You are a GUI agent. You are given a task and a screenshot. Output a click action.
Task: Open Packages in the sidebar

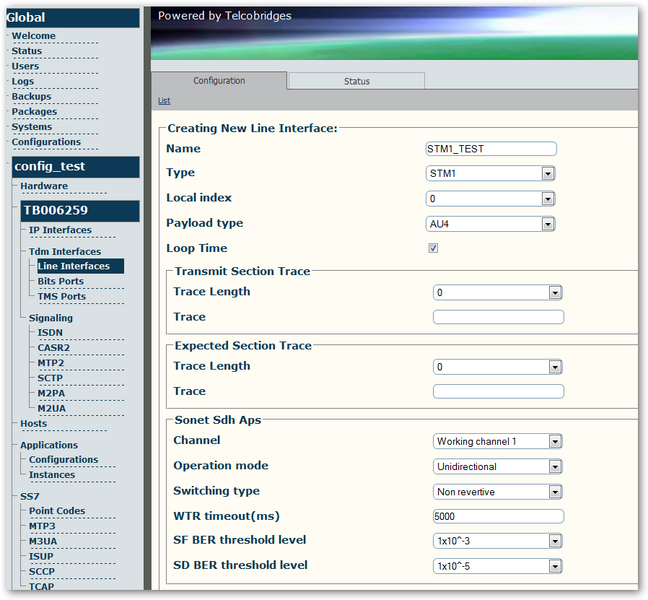(34, 112)
